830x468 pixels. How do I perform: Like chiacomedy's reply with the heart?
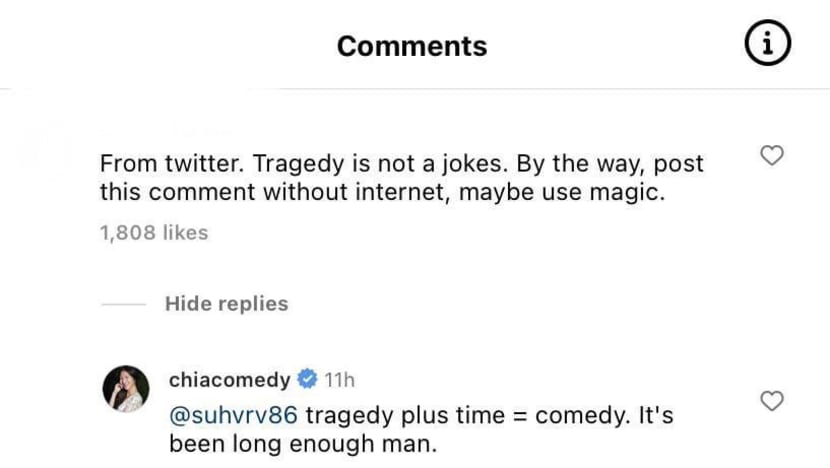pos(772,401)
